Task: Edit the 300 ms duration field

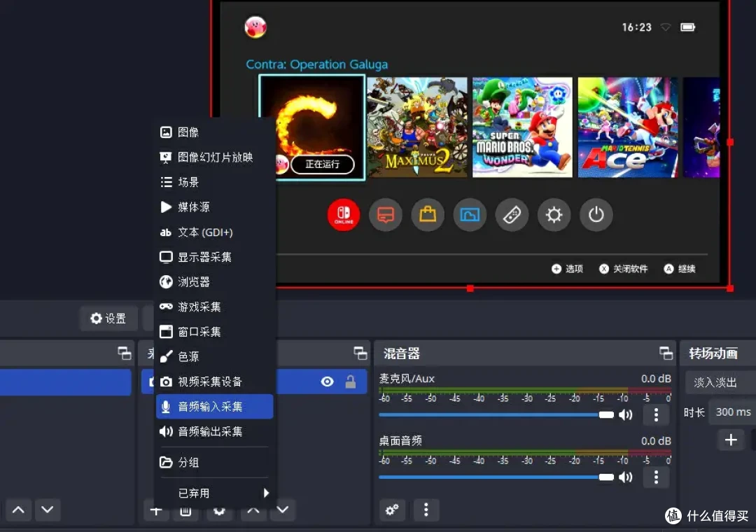Action: pyautogui.click(x=732, y=412)
